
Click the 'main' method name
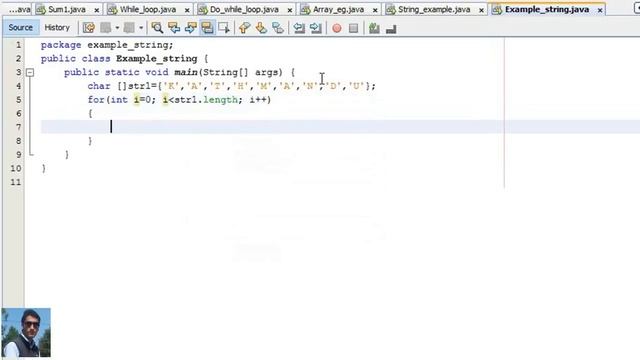(186, 72)
